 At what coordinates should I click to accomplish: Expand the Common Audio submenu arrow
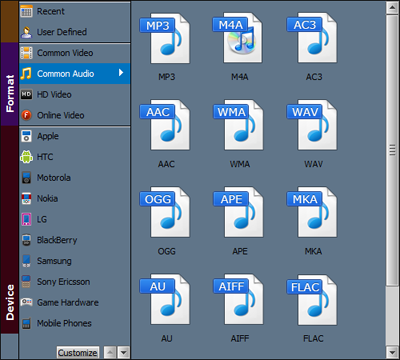click(x=121, y=73)
